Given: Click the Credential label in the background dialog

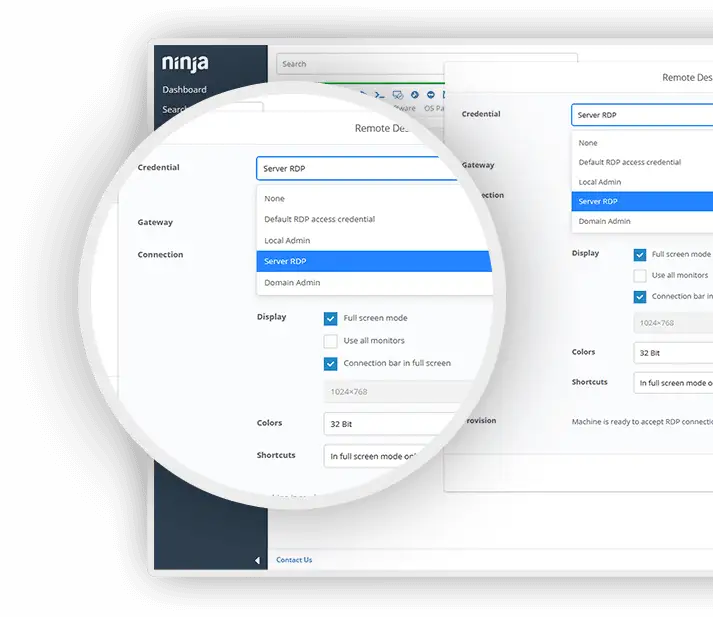Looking at the screenshot, I should click(x=481, y=114).
